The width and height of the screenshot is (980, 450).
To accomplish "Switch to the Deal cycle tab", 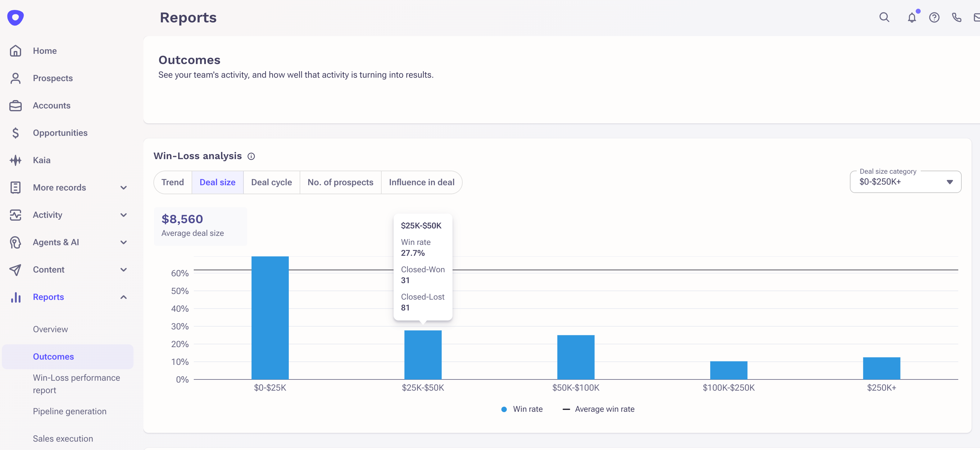I will pos(271,182).
